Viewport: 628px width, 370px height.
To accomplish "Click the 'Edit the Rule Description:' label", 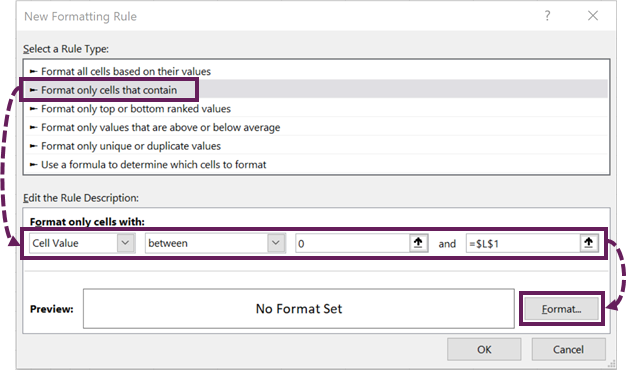I will pyautogui.click(x=81, y=198).
